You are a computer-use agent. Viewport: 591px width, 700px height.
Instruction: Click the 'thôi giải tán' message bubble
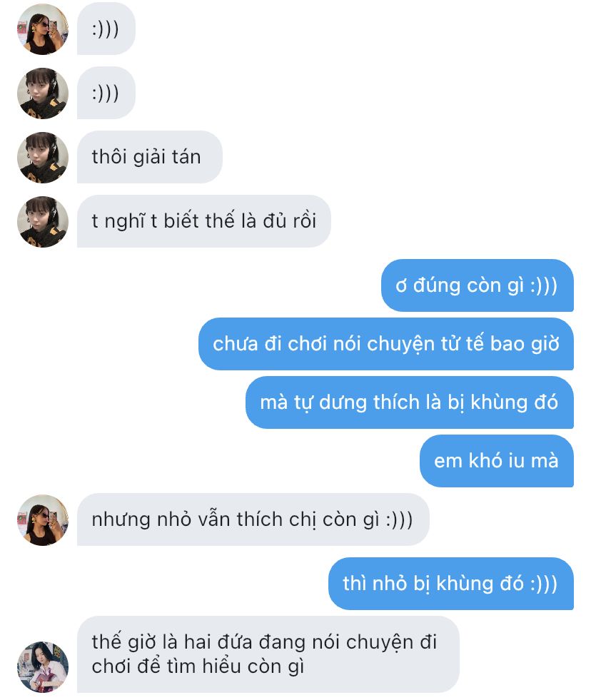point(150,157)
